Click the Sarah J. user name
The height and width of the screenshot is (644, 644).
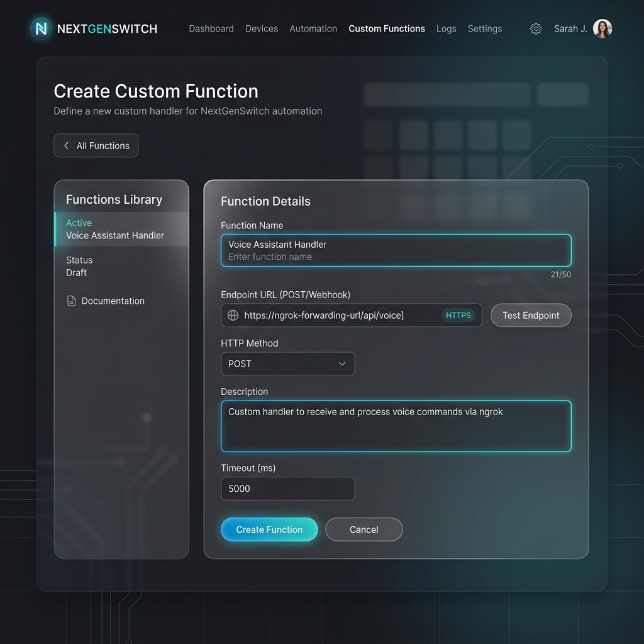tap(570, 29)
